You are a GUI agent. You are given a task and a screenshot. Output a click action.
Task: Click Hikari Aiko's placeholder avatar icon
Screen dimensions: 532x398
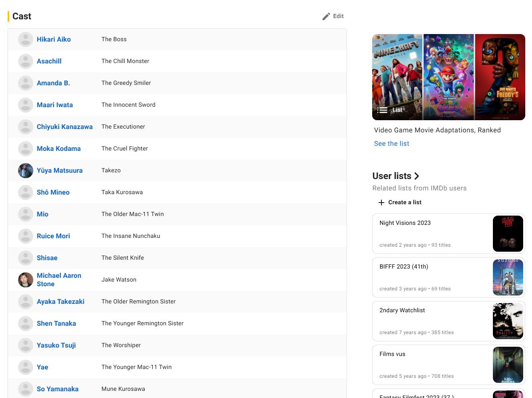click(26, 40)
